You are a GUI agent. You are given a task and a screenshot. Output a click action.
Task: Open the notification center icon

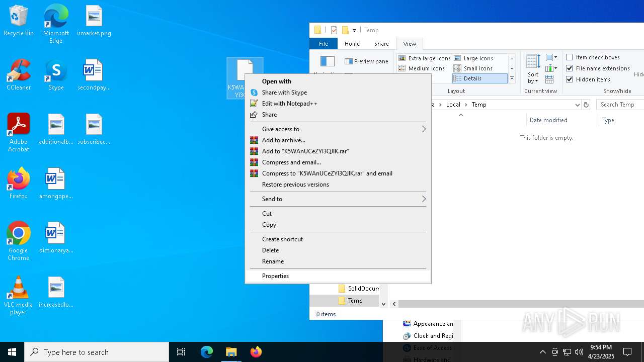tap(627, 352)
